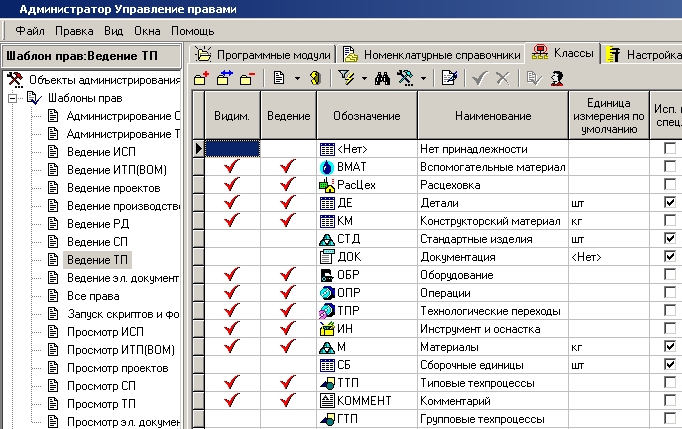Open the Файл menu

pyautogui.click(x=30, y=31)
